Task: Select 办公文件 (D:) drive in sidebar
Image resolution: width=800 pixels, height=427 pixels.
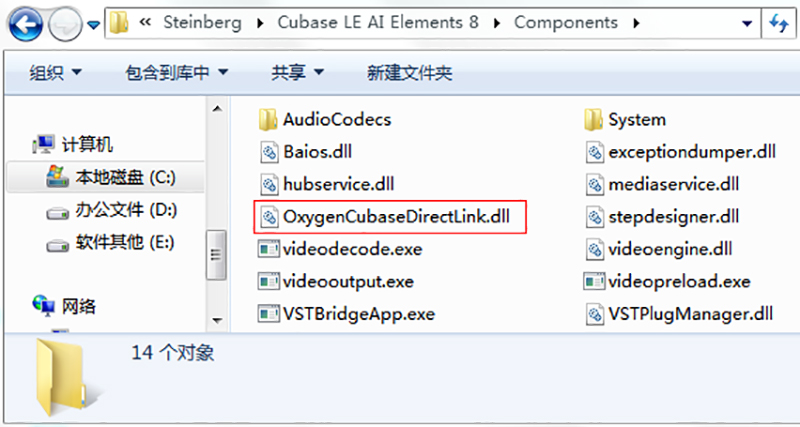Action: 111,210
